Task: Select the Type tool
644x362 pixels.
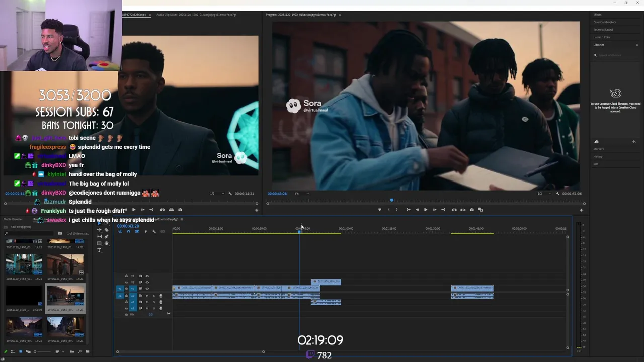Action: [x=99, y=250]
